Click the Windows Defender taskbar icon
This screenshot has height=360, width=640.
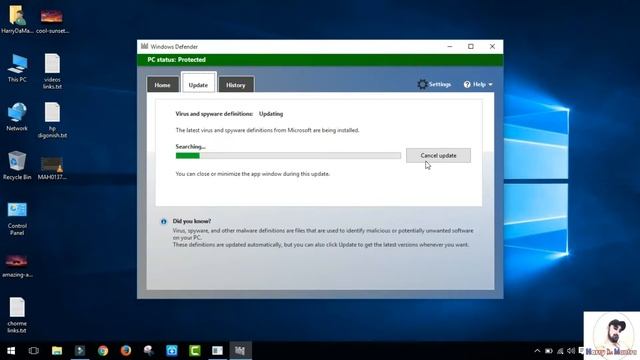point(240,351)
